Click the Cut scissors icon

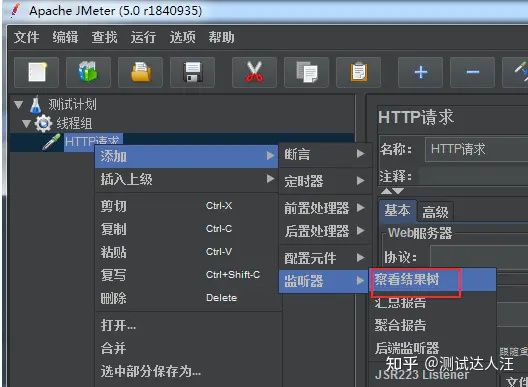pyautogui.click(x=255, y=72)
